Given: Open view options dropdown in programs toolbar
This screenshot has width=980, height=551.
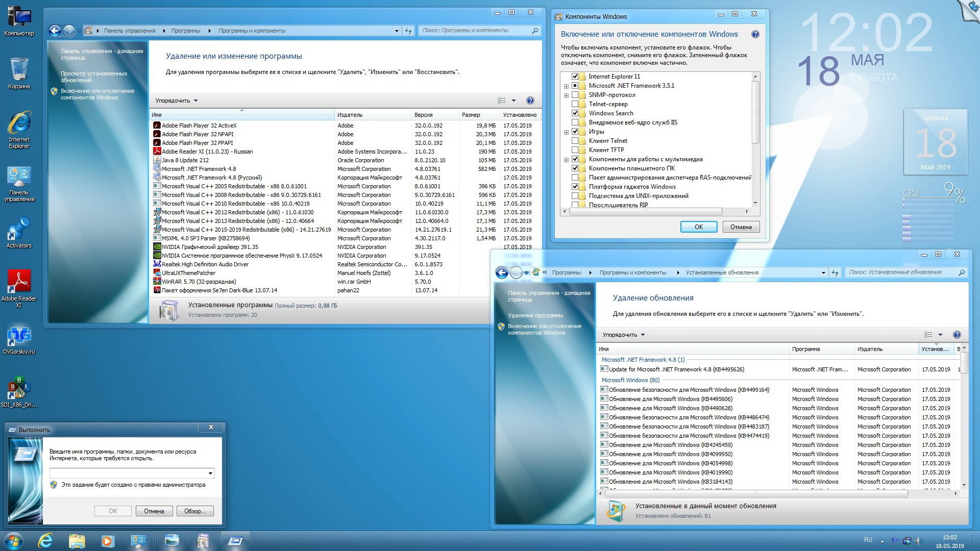Looking at the screenshot, I should point(513,101).
